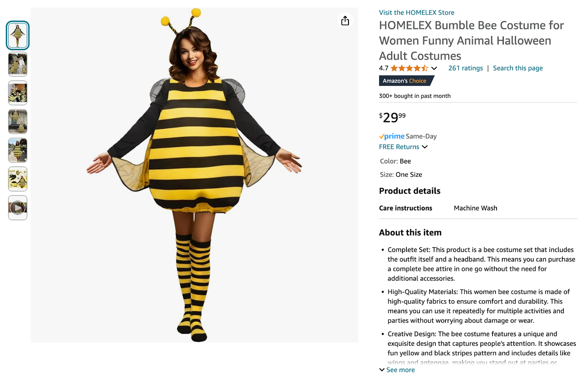Select the Bee color option
This screenshot has width=588, height=380.
(x=405, y=161)
